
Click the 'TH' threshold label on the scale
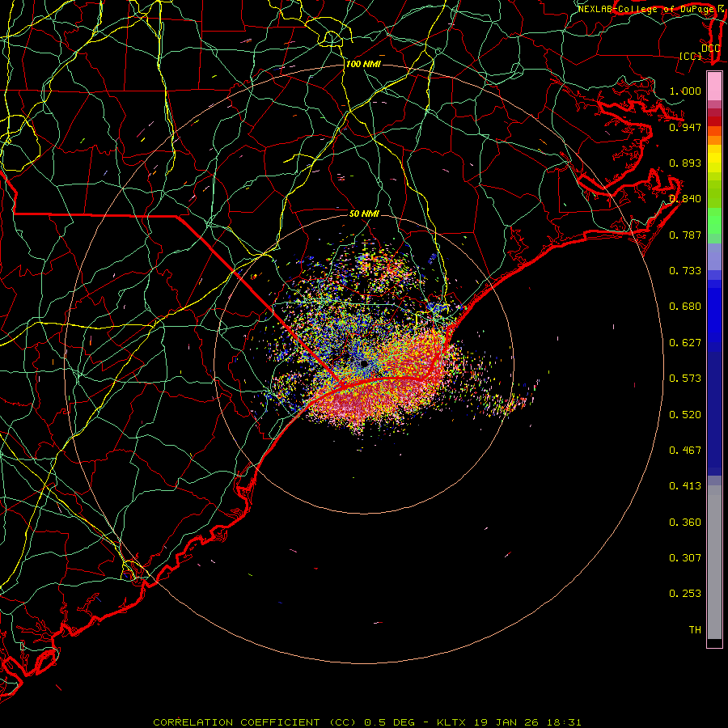[695, 630]
